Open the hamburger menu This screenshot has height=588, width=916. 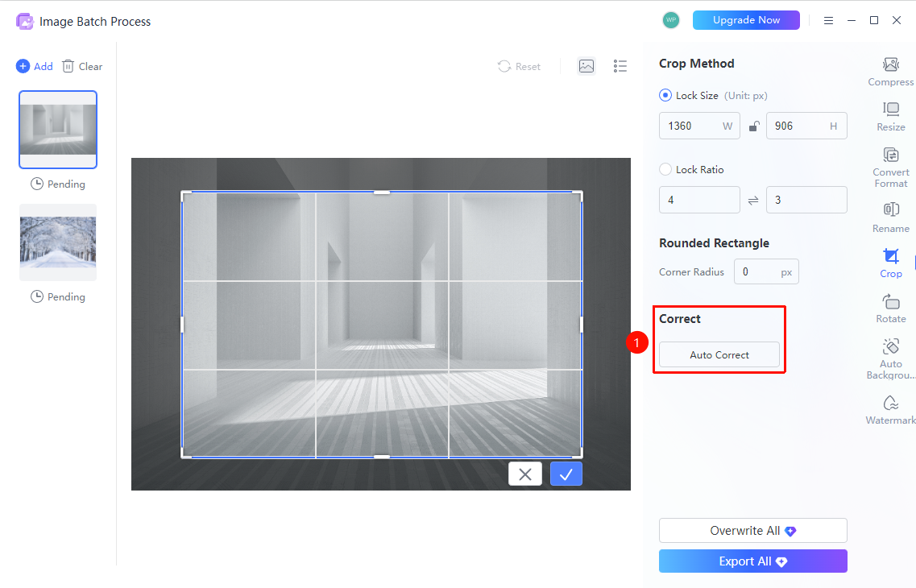828,20
